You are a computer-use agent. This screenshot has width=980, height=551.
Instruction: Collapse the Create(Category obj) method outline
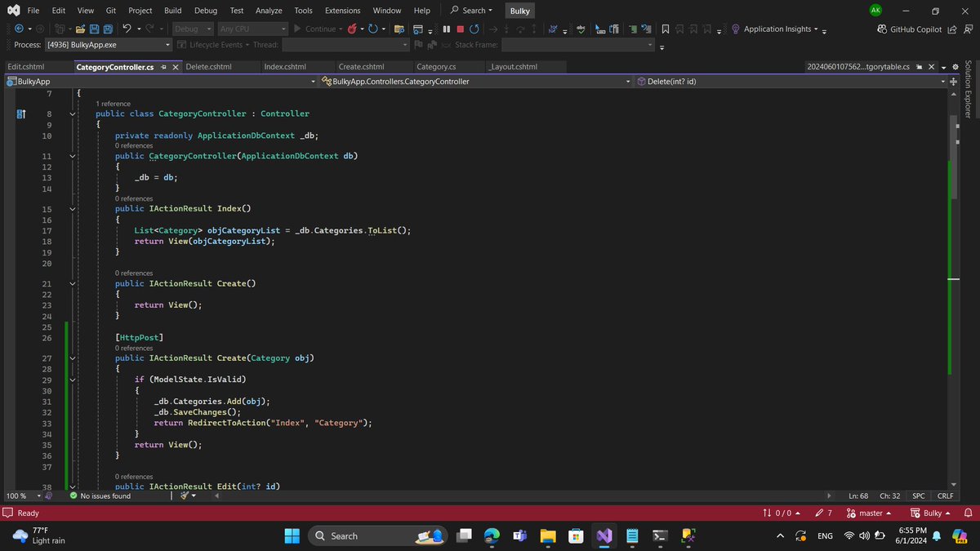click(x=72, y=358)
